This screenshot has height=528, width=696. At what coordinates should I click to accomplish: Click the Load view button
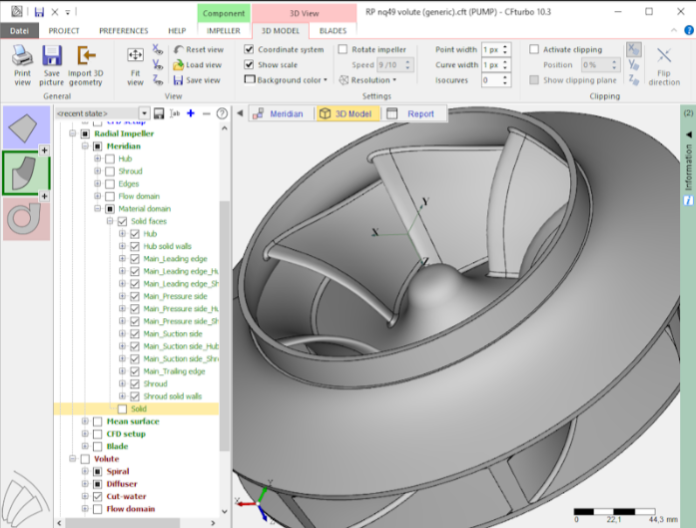click(198, 64)
